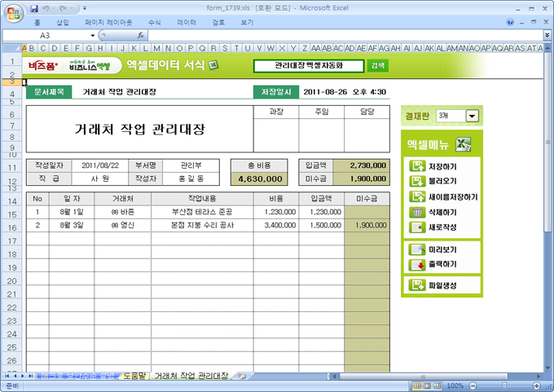Click the last sheet navigation arrow

pyautogui.click(x=30, y=376)
